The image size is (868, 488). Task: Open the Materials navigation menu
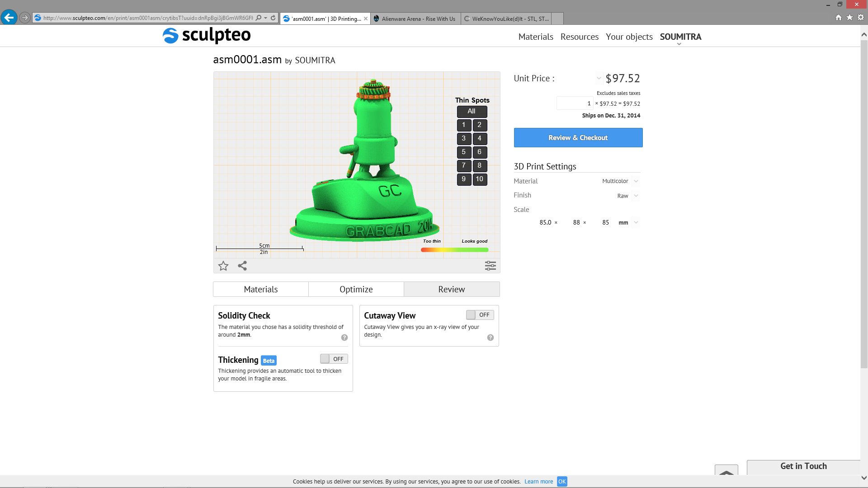pyautogui.click(x=536, y=37)
